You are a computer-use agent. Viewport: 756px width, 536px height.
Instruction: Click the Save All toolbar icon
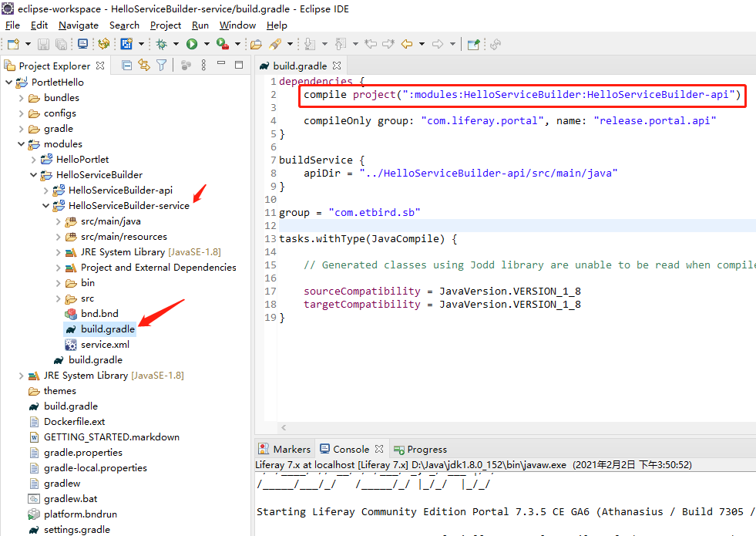(61, 44)
